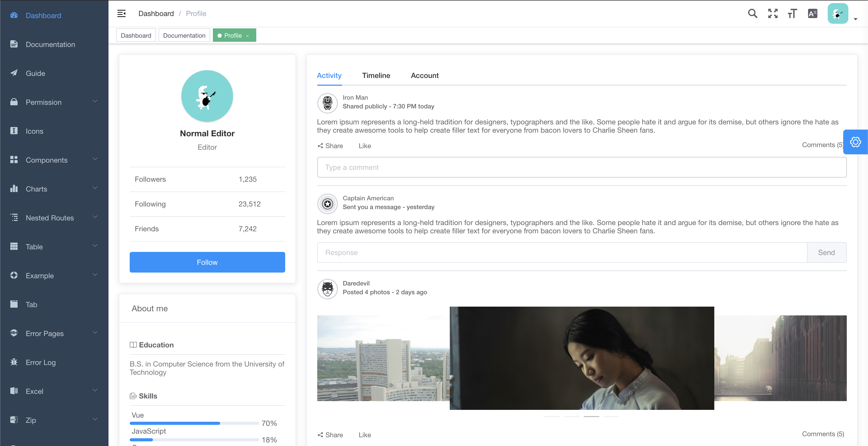Click the Icons sidebar icon
The image size is (868, 446).
pos(14,131)
